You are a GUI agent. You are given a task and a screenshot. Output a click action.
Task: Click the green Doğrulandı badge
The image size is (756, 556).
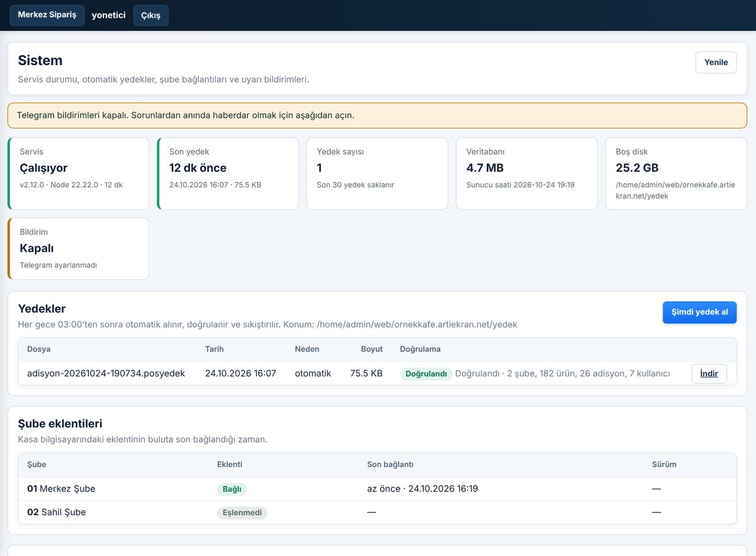point(426,374)
